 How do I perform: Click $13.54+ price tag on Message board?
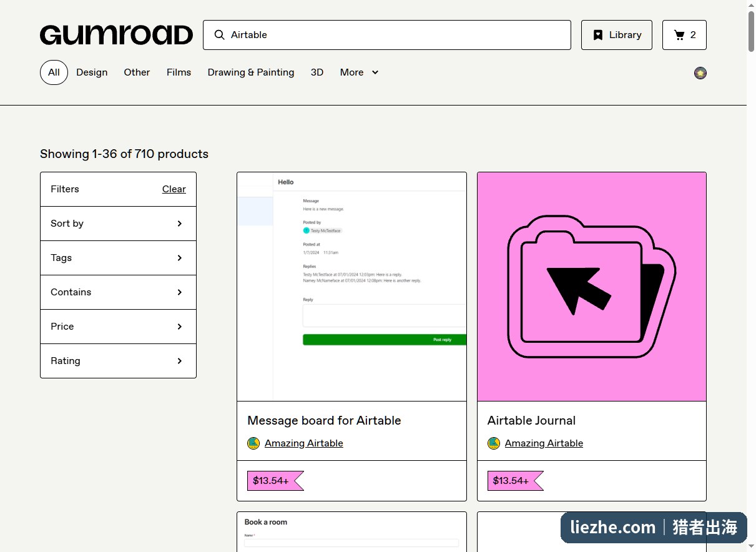[275, 481]
